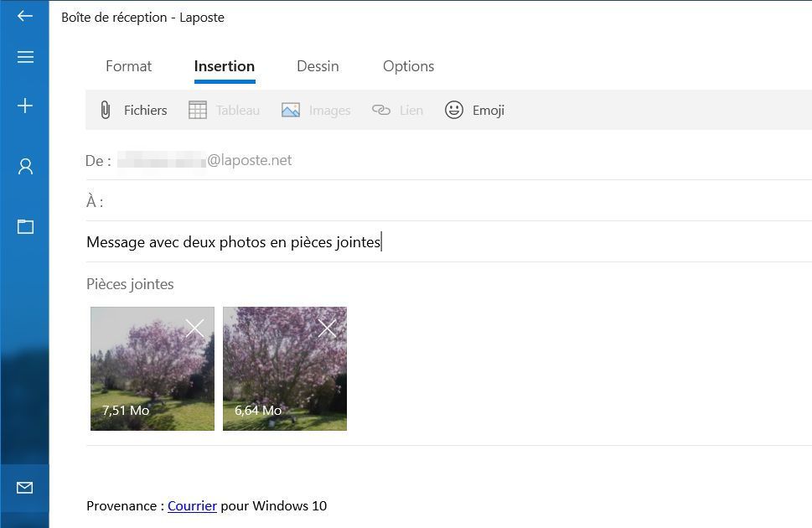Switch to the Dessin tab
The image size is (812, 528).
pos(318,66)
